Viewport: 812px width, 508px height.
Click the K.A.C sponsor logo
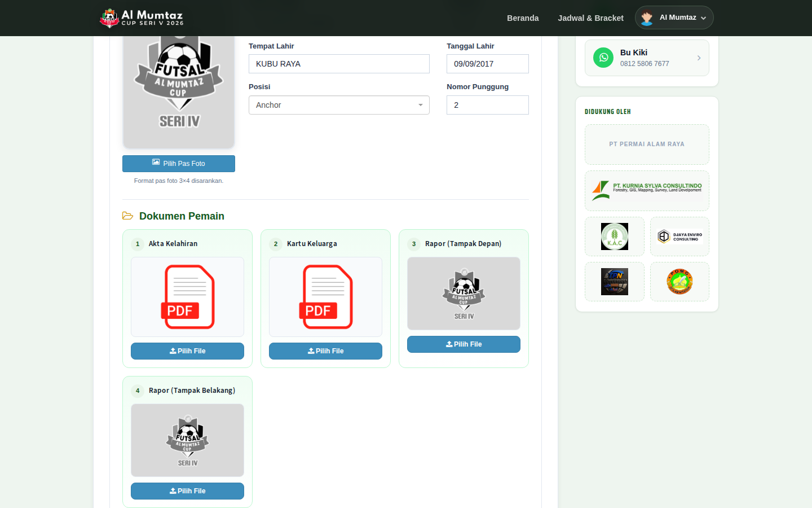click(615, 237)
